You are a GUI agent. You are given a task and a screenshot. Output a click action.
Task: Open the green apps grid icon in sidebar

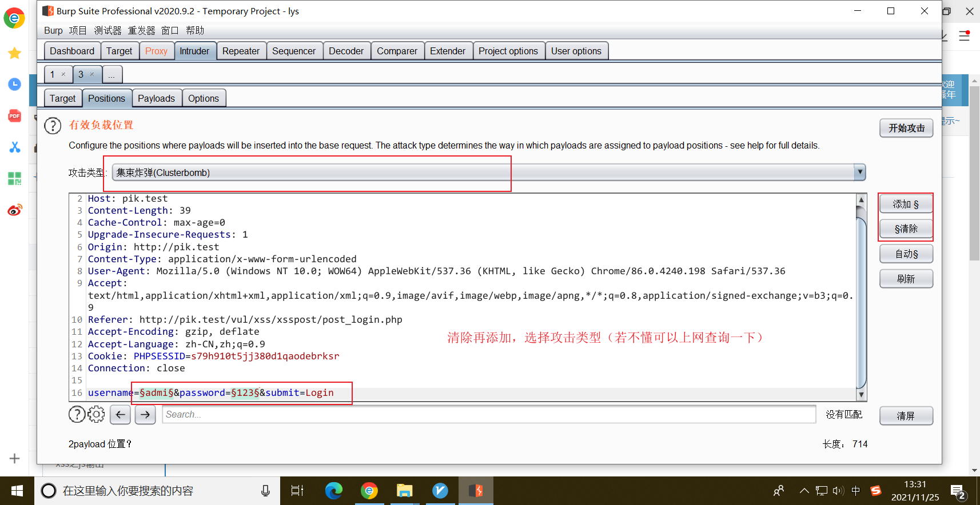tap(15, 179)
